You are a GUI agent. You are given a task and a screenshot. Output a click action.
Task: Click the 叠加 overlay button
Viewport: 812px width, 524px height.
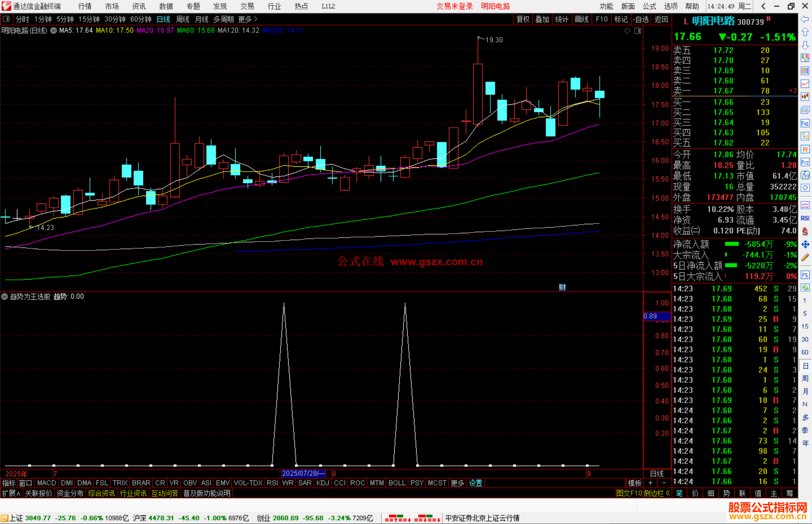pyautogui.click(x=542, y=19)
